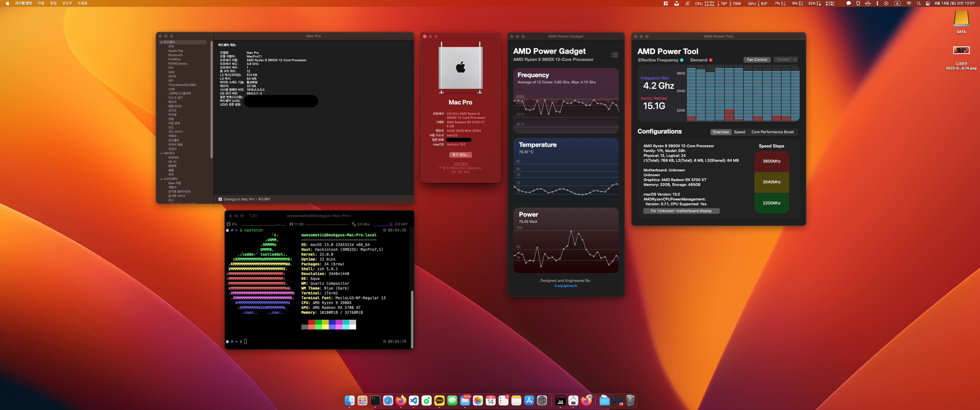This screenshot has width=980, height=410.
Task: Select Bluetooth in the hardware list
Action: (x=175, y=55)
